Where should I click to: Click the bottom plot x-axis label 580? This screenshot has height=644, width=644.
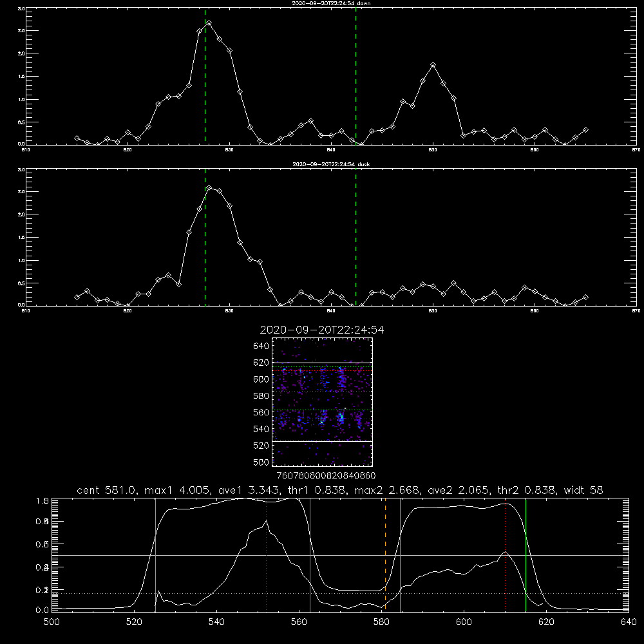(381, 622)
